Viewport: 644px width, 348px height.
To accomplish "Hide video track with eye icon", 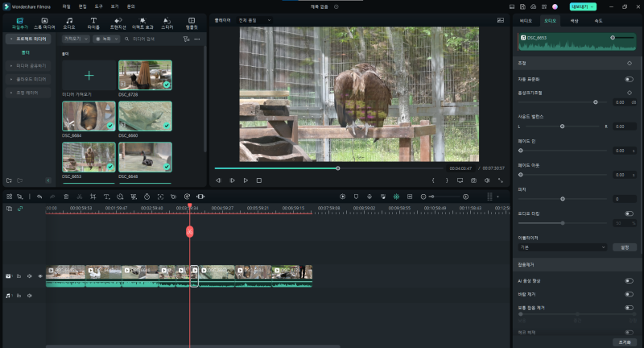I will coord(40,276).
